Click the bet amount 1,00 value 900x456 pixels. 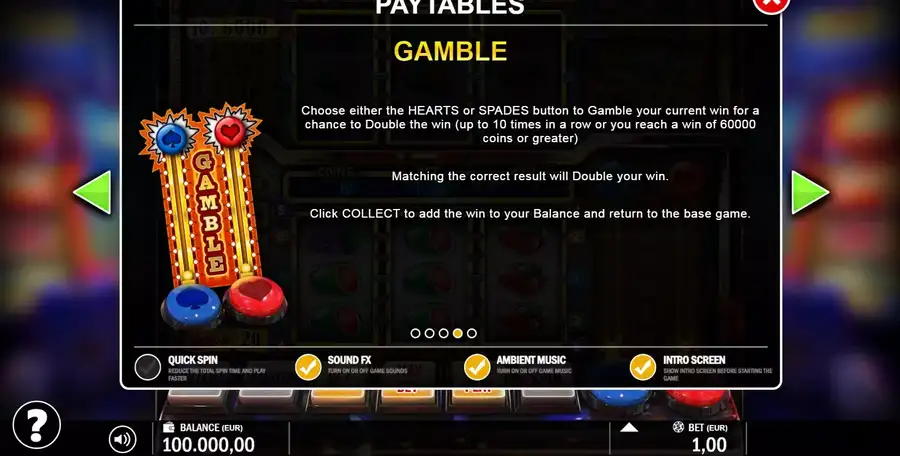709,445
